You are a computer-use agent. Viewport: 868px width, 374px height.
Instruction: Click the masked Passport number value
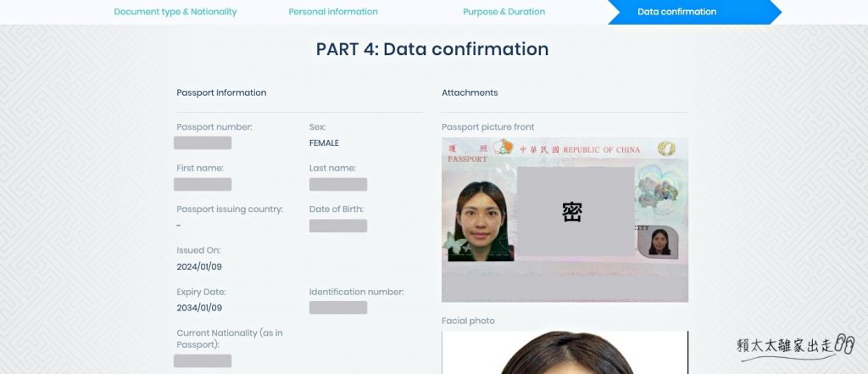point(203,143)
